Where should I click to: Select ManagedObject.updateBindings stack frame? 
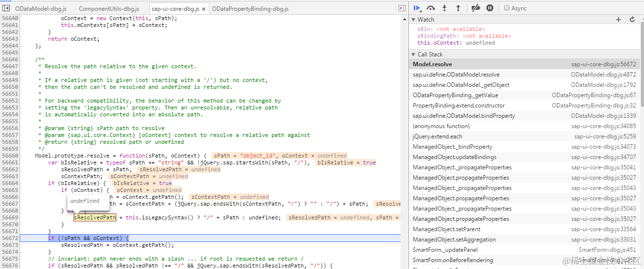(524, 157)
